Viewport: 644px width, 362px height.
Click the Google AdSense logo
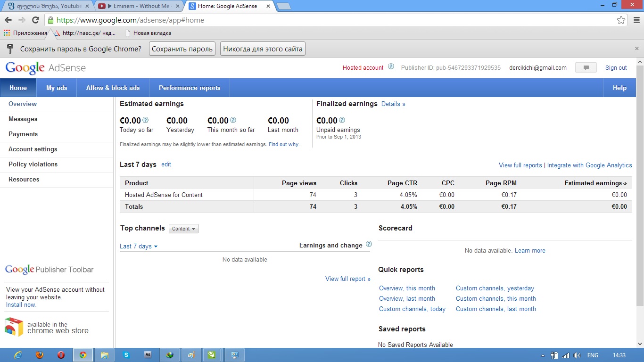point(46,68)
